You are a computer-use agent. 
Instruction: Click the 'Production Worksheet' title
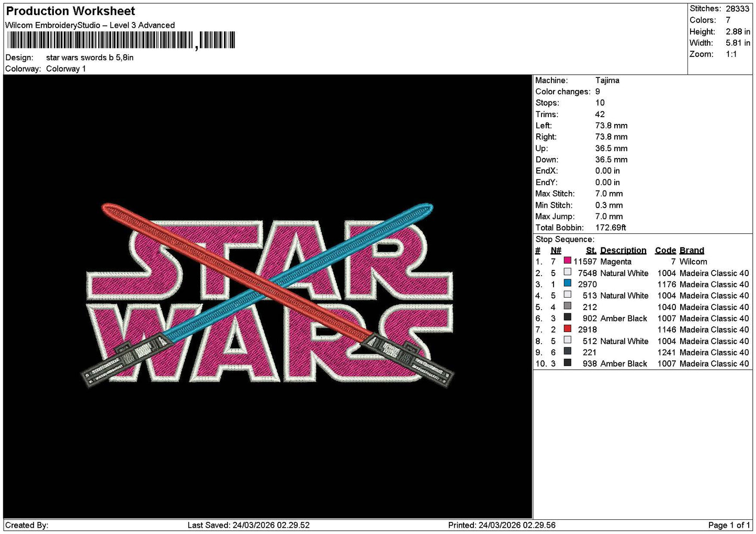(x=70, y=11)
